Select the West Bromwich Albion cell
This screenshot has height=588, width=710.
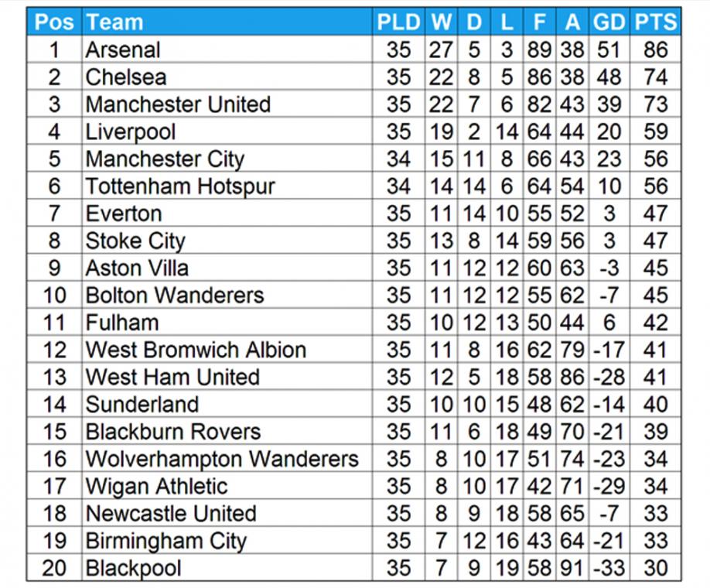(x=227, y=349)
